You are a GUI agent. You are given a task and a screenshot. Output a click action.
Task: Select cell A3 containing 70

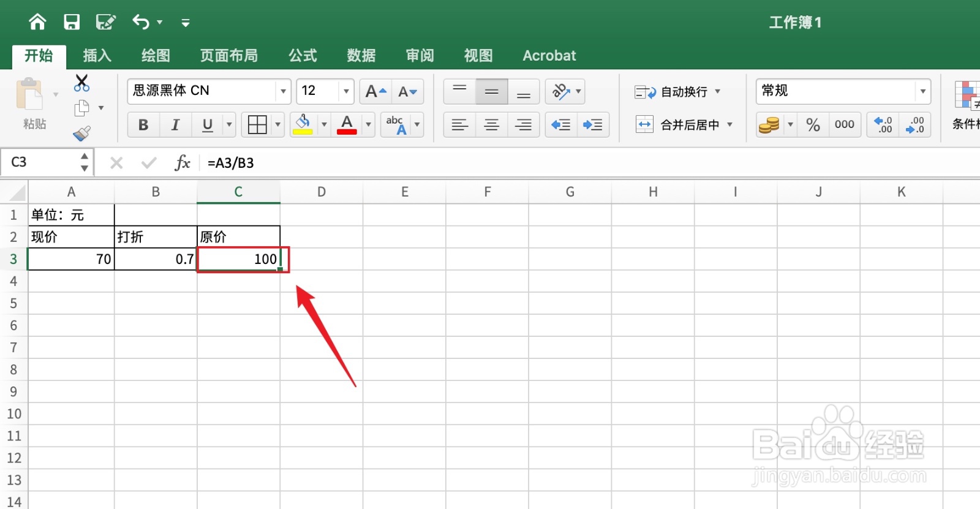pos(71,259)
